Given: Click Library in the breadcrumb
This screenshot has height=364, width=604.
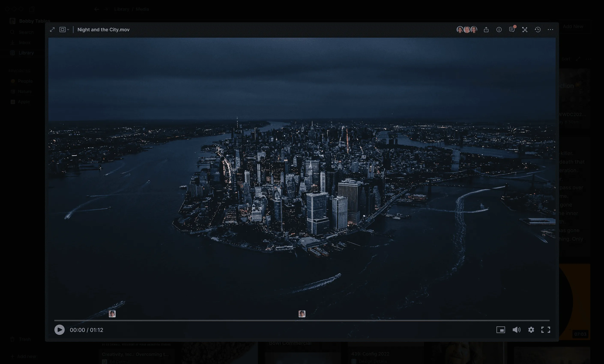Looking at the screenshot, I should coord(122,9).
